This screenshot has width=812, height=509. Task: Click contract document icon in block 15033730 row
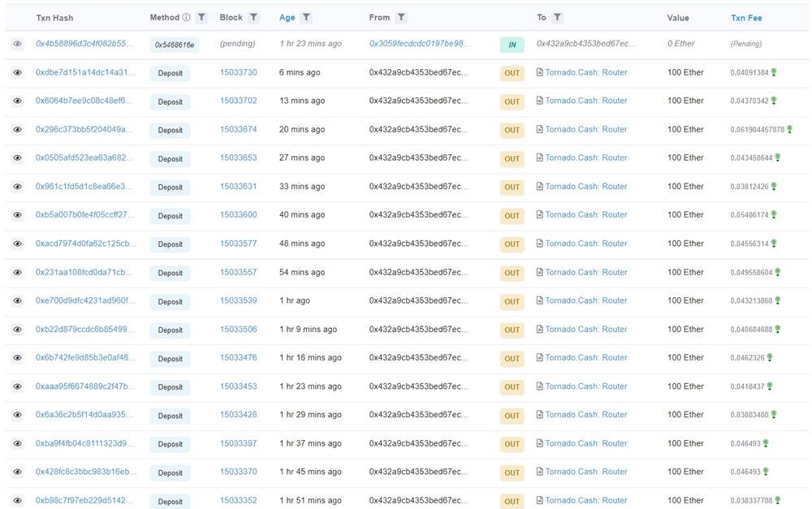[540, 72]
